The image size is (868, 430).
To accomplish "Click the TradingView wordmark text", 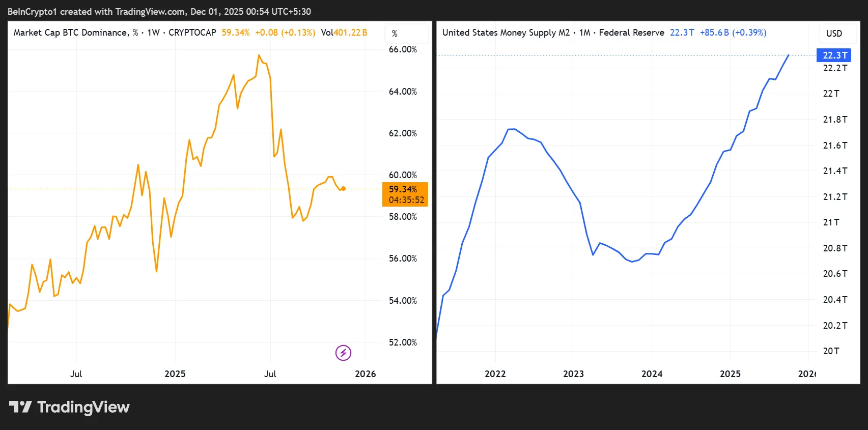I will (83, 407).
